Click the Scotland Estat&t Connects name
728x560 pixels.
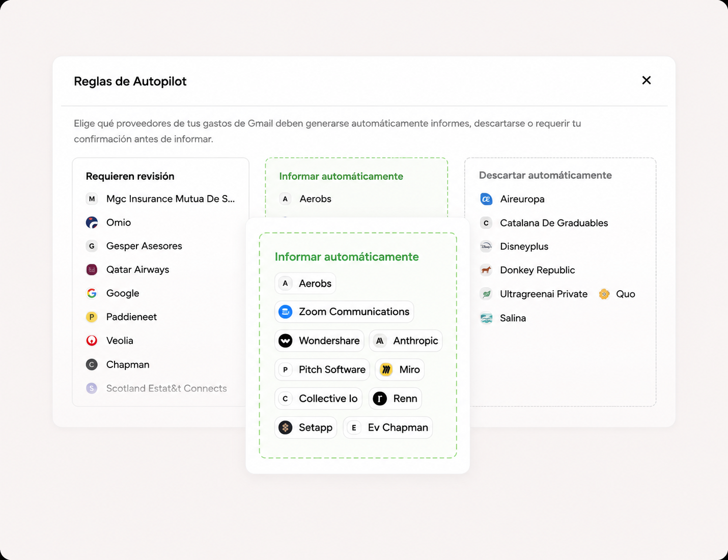166,388
